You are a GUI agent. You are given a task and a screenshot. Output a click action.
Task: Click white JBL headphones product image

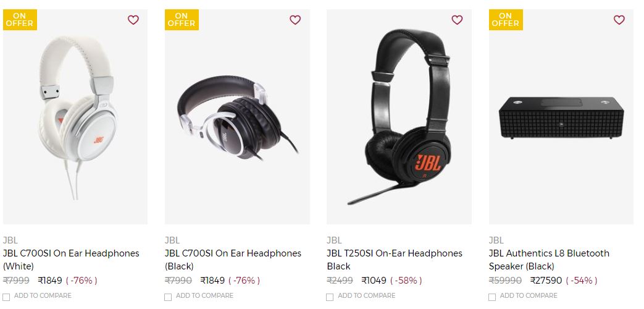75,117
